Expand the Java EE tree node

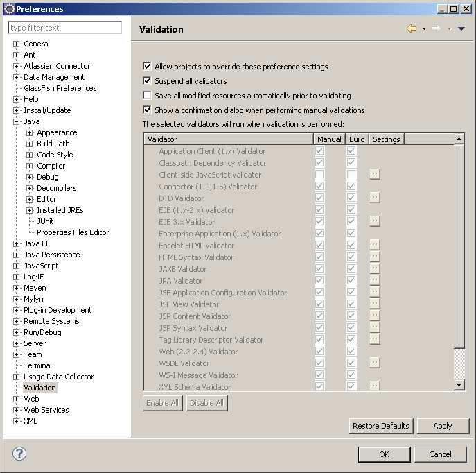pyautogui.click(x=17, y=243)
